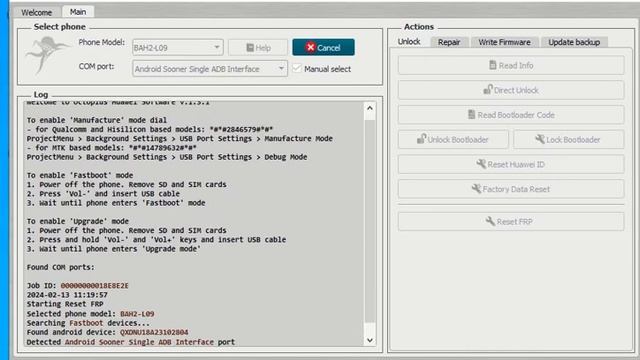Click the Read Info document icon
The width and height of the screenshot is (640, 360).
[x=493, y=65]
